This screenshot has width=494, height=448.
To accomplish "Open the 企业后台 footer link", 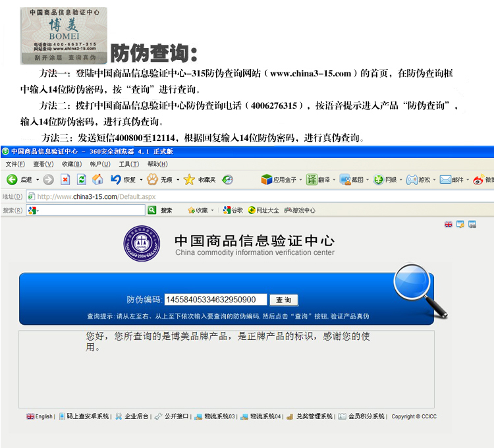I will tap(132, 416).
